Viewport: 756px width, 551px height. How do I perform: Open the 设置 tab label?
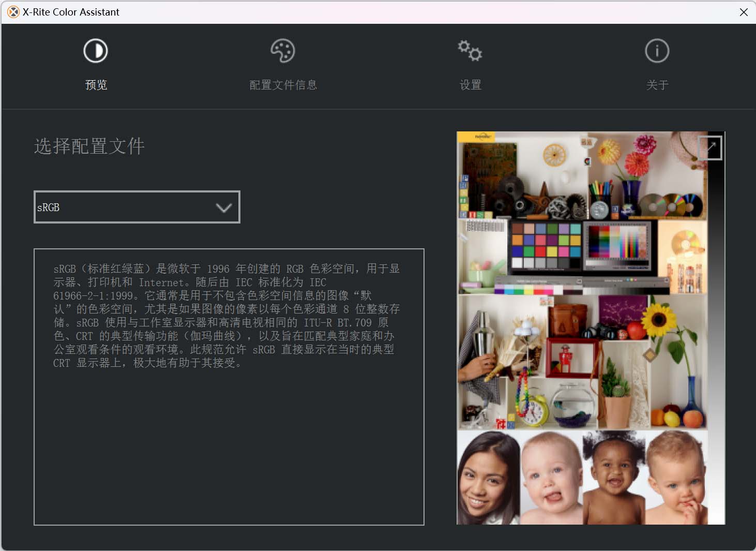tap(471, 85)
